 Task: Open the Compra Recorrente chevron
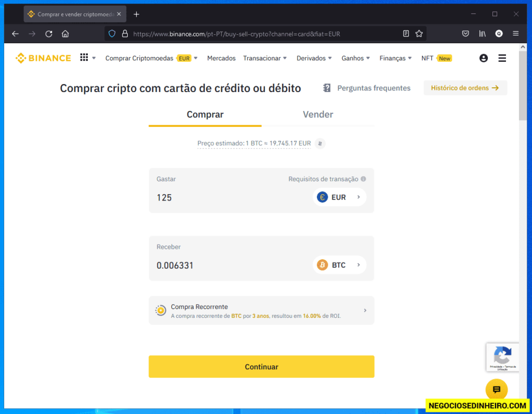(365, 311)
